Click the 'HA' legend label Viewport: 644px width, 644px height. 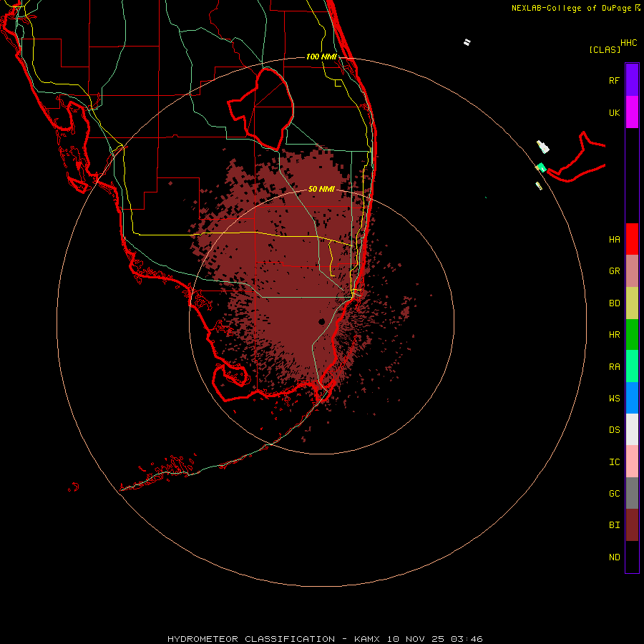[x=614, y=240]
